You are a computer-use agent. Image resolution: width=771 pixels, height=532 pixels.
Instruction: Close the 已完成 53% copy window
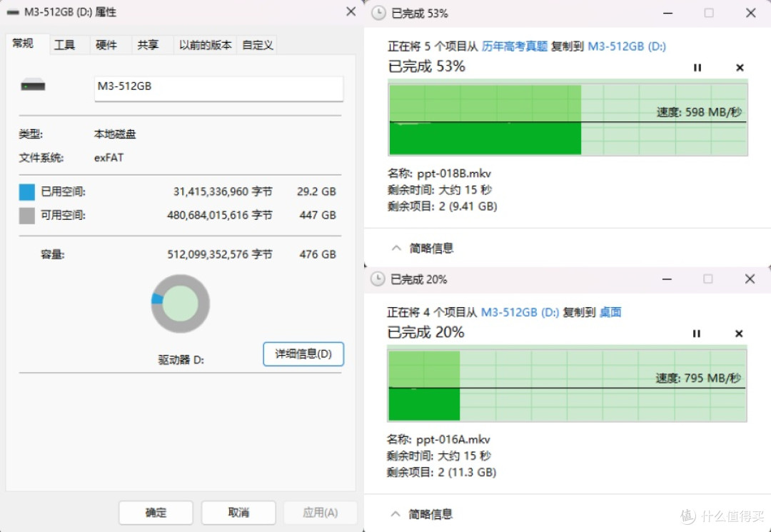click(x=751, y=14)
